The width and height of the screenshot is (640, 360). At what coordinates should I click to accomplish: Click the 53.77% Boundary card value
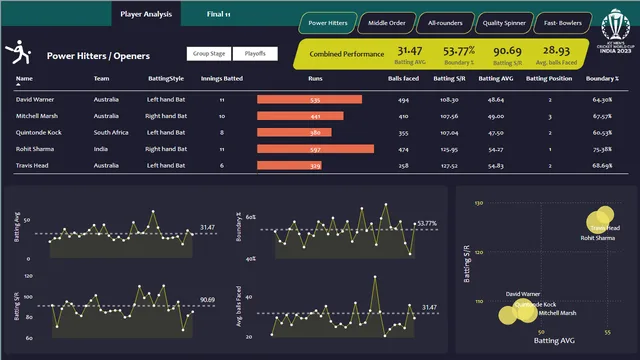coord(459,51)
